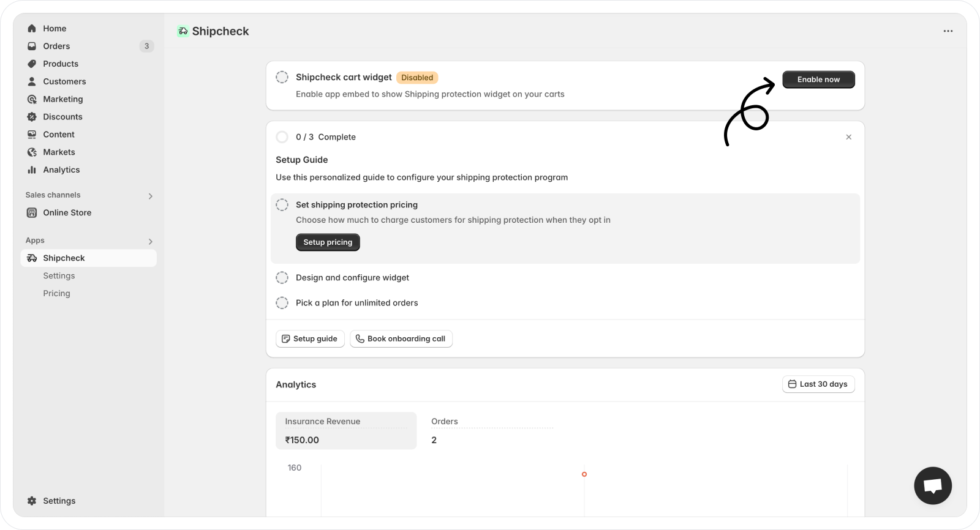Open the Setup guide button
980x530 pixels.
coord(310,339)
